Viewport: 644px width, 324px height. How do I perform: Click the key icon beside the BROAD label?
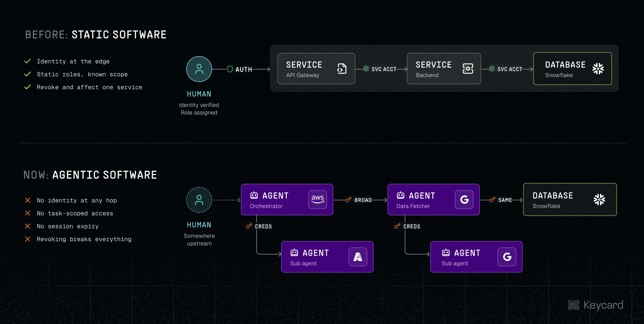(x=348, y=200)
